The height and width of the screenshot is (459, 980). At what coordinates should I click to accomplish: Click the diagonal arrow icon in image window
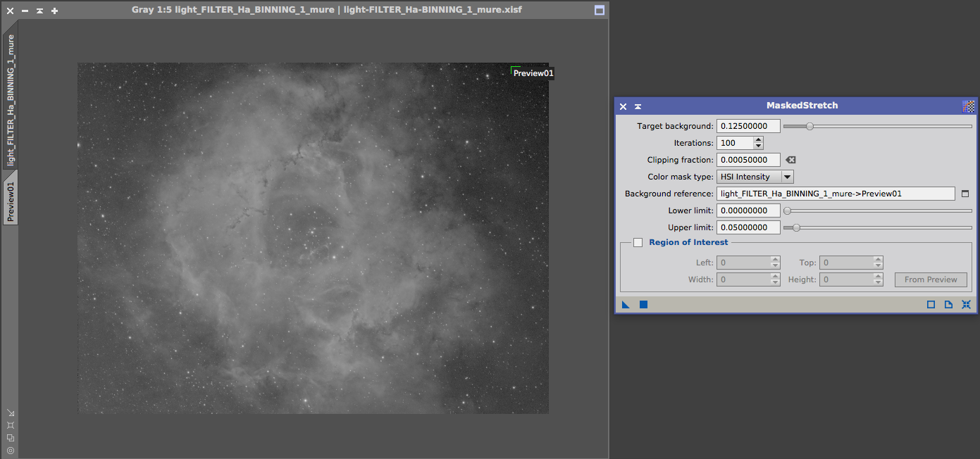pos(11,413)
